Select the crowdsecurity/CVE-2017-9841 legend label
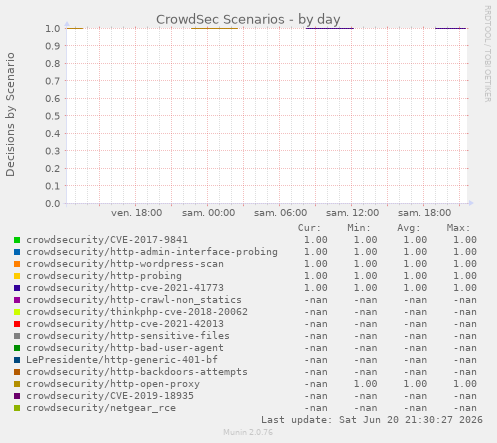Screen dimensions: 497x443 107,240
